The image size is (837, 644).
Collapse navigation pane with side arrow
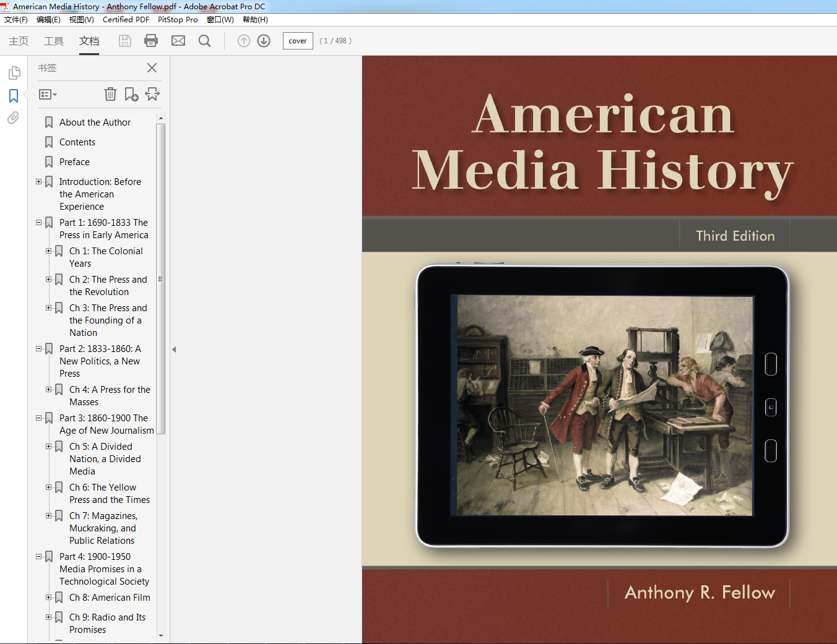click(x=174, y=350)
